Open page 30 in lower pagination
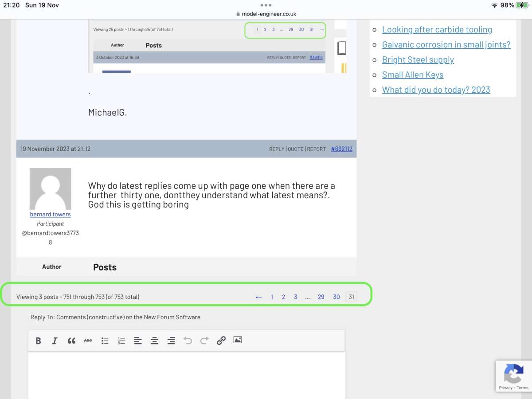Image resolution: width=532 pixels, height=399 pixels. (x=336, y=297)
